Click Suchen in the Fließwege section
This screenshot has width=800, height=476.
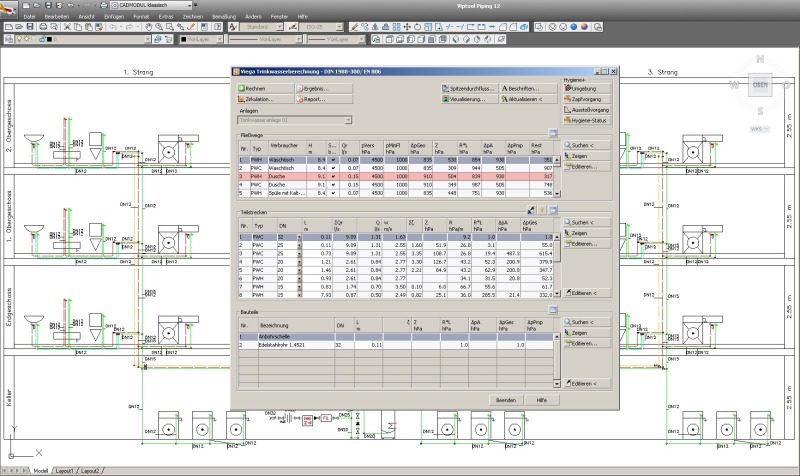click(x=587, y=145)
